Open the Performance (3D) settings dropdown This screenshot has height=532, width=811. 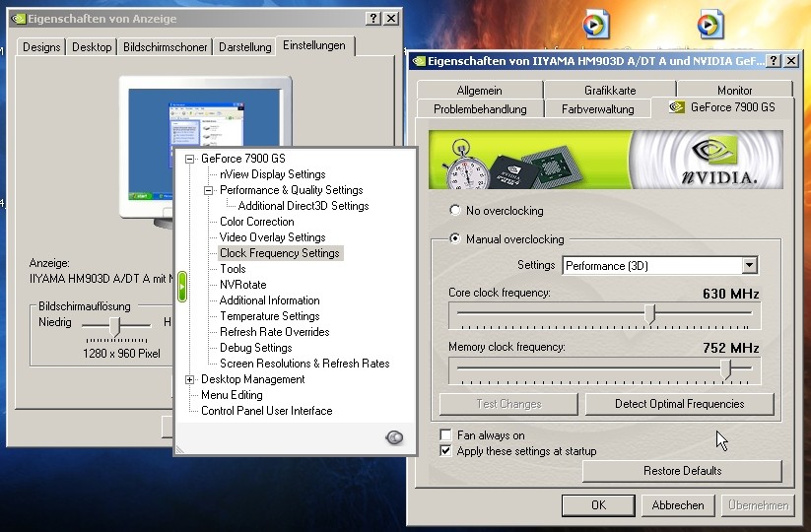point(749,266)
